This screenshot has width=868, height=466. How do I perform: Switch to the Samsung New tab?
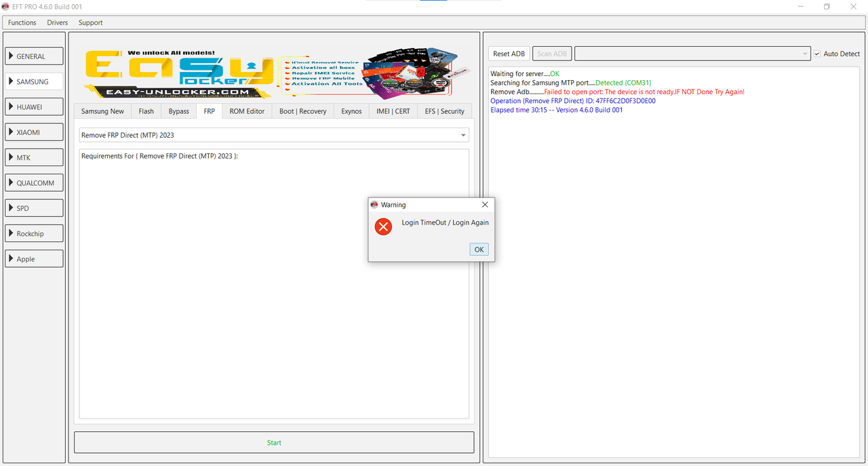[102, 111]
